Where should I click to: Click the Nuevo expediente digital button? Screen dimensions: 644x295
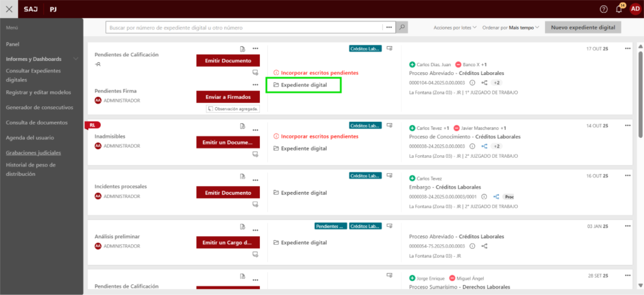tap(583, 27)
